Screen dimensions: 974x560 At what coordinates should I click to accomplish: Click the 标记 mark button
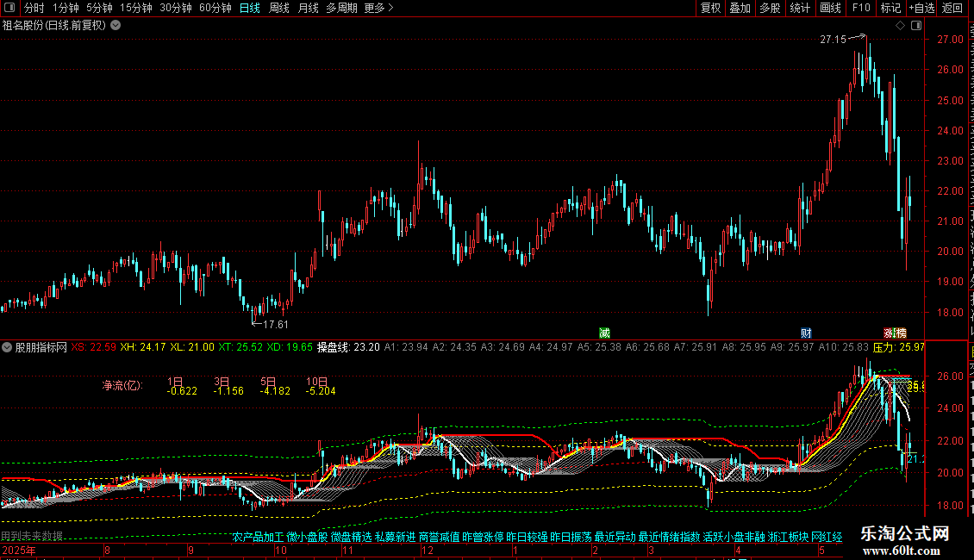pos(890,8)
